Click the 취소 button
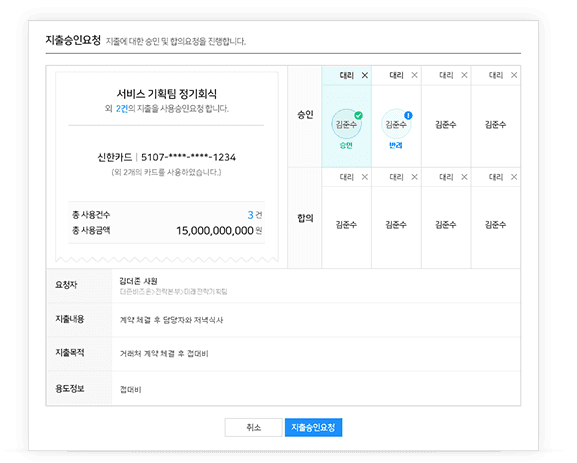The image size is (577, 463). pos(254,427)
